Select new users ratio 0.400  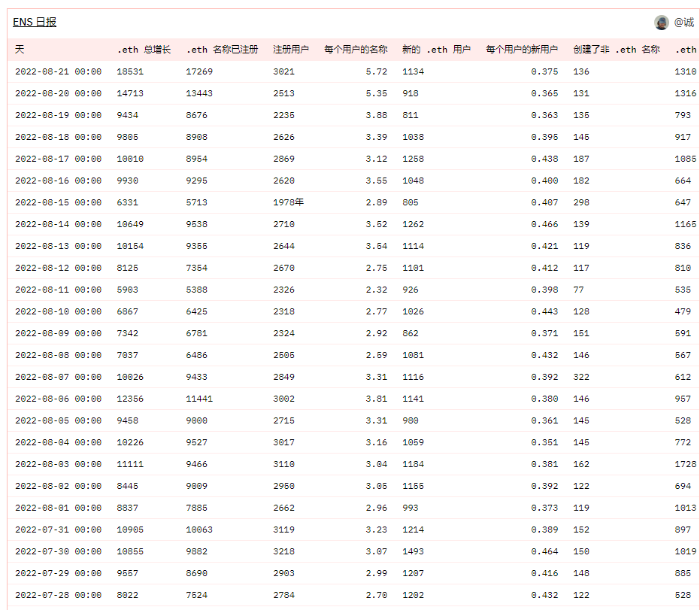544,181
